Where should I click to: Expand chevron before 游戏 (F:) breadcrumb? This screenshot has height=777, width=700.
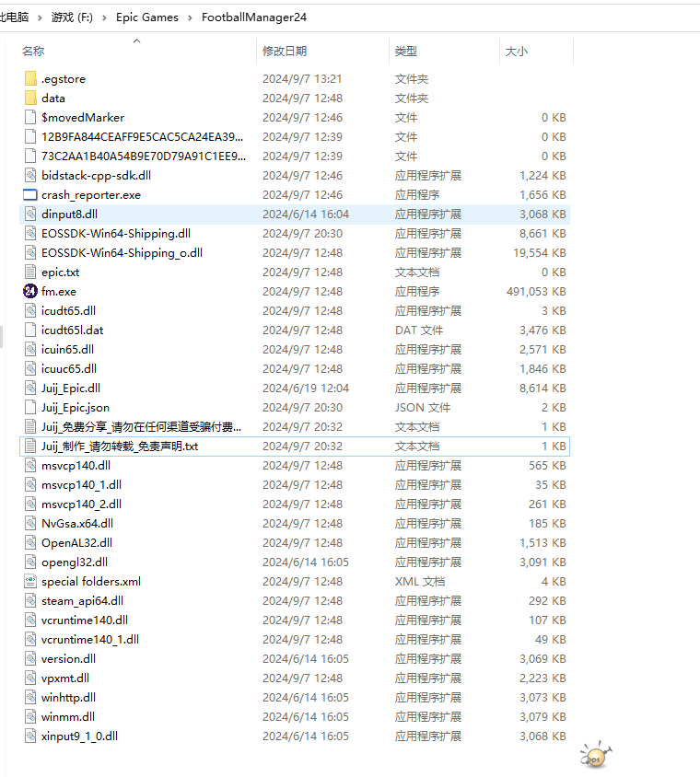(x=40, y=17)
